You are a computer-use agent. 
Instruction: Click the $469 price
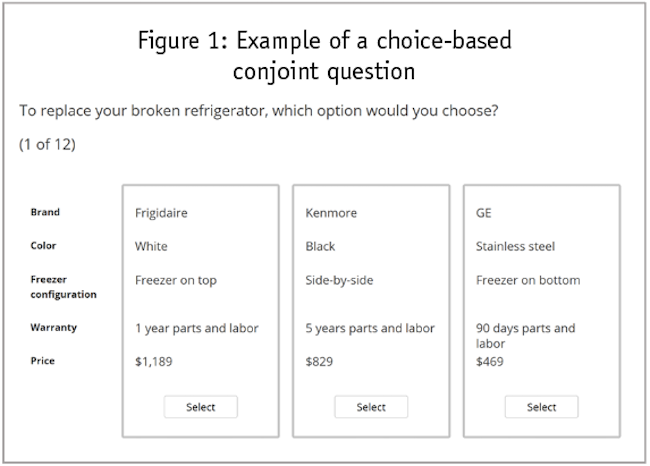coord(490,361)
